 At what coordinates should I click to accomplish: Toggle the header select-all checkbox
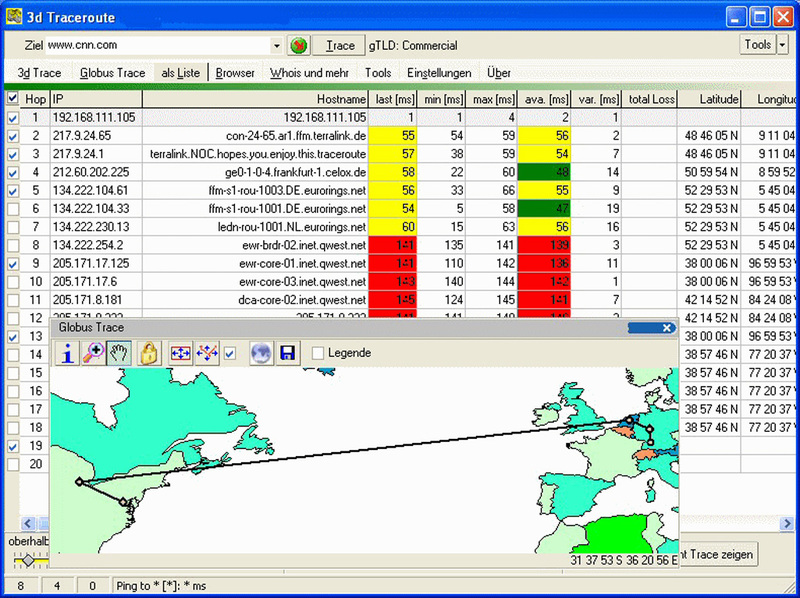pos(13,98)
